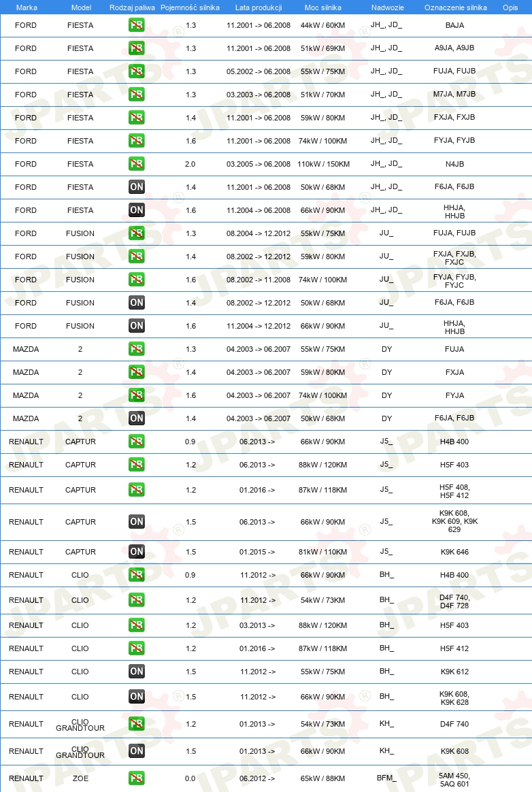Screen dimensions: 532x792
Task: Select the 44kW / 60KM power cell
Action: 323,25
